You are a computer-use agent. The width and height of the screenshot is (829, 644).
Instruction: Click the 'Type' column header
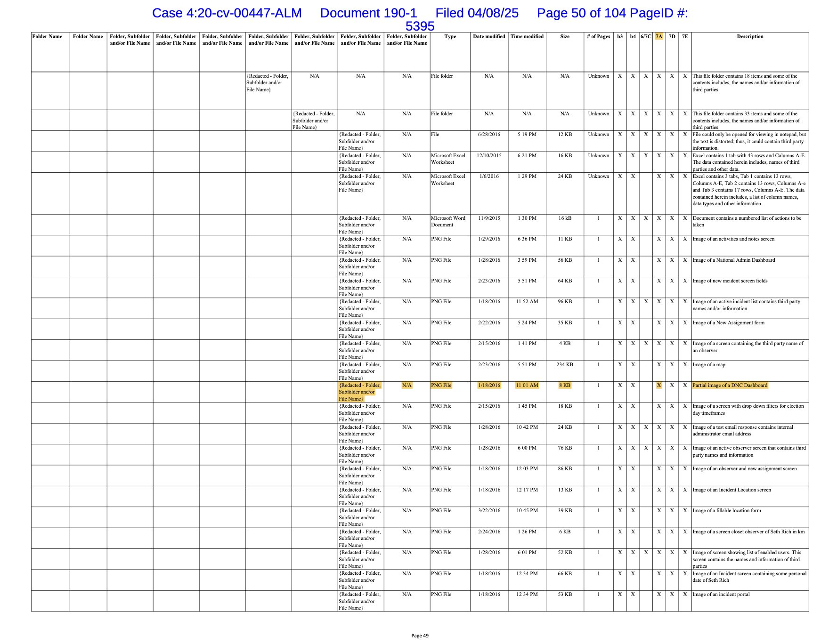point(450,37)
